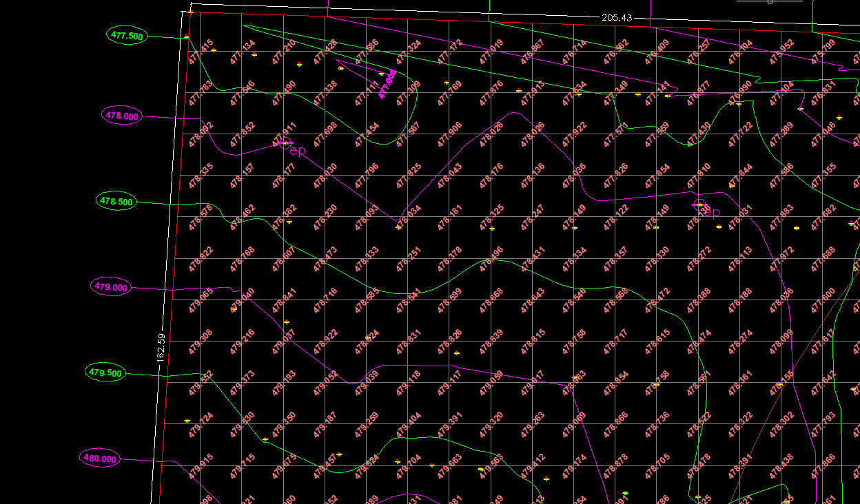The image size is (860, 504).
Task: Click spot elevation 479.915
Action: click(x=201, y=466)
